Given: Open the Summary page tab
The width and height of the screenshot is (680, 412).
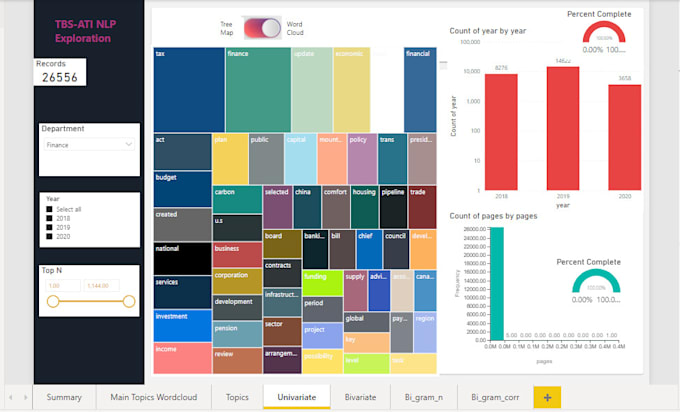Looking at the screenshot, I should click(x=64, y=397).
